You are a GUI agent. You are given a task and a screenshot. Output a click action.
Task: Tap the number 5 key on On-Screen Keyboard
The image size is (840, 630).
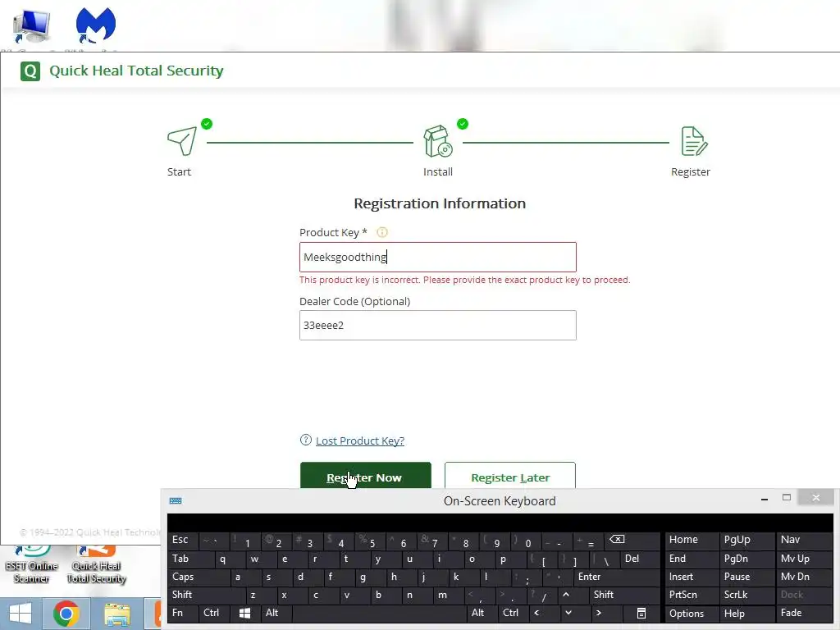pyautogui.click(x=371, y=541)
